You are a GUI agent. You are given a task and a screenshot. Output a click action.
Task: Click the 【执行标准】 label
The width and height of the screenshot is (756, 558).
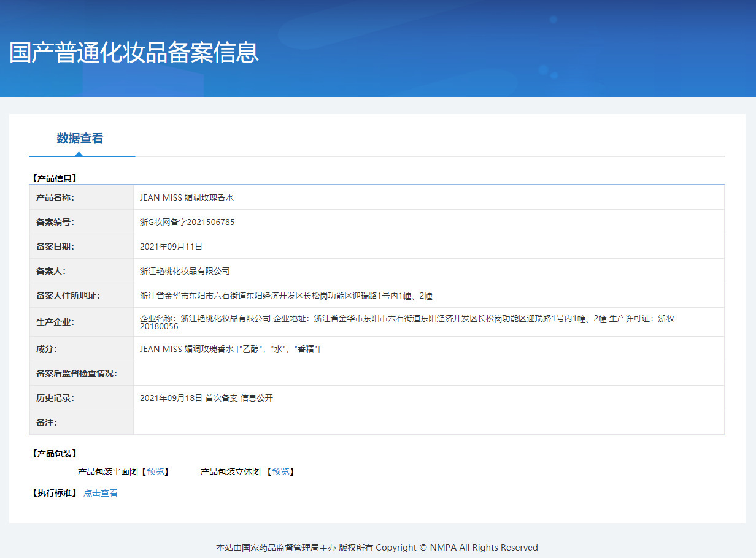point(54,492)
